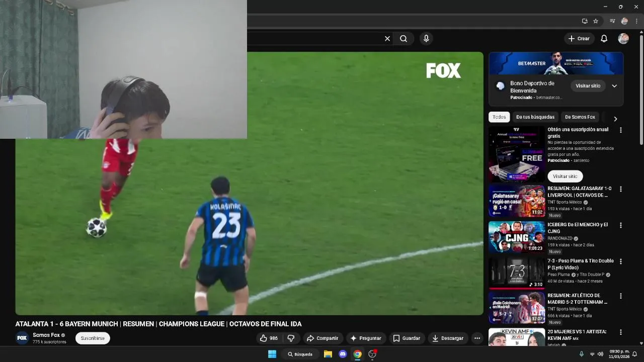Open Chrome from the taskbar

pos(357,354)
